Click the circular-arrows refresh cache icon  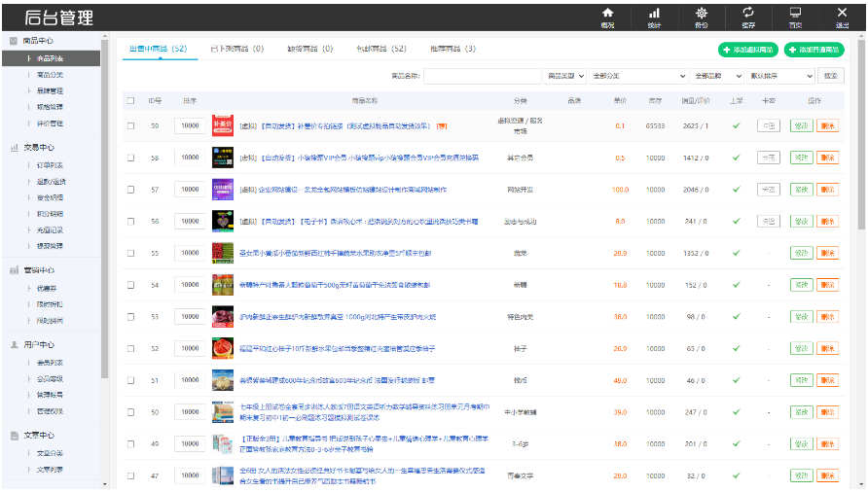pos(748,13)
